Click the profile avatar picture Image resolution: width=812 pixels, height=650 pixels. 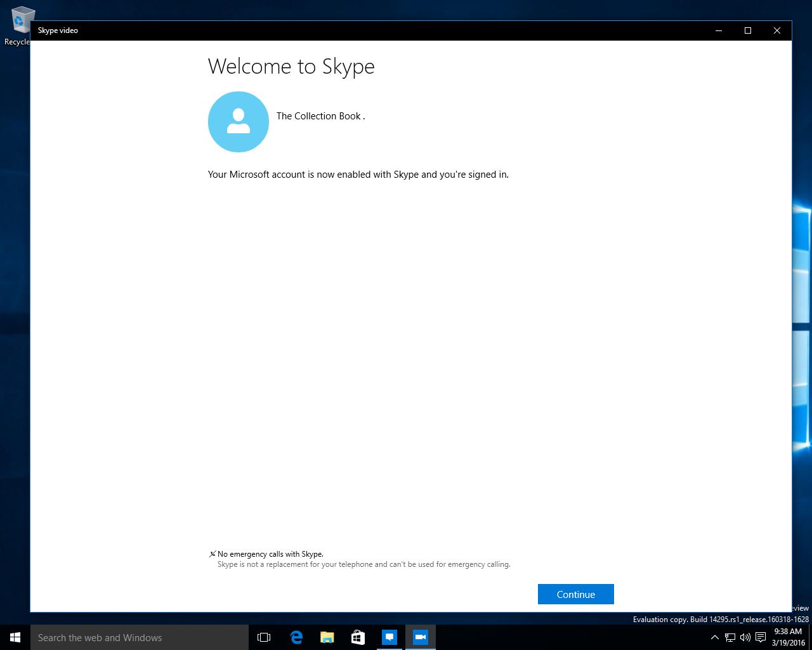pos(239,122)
